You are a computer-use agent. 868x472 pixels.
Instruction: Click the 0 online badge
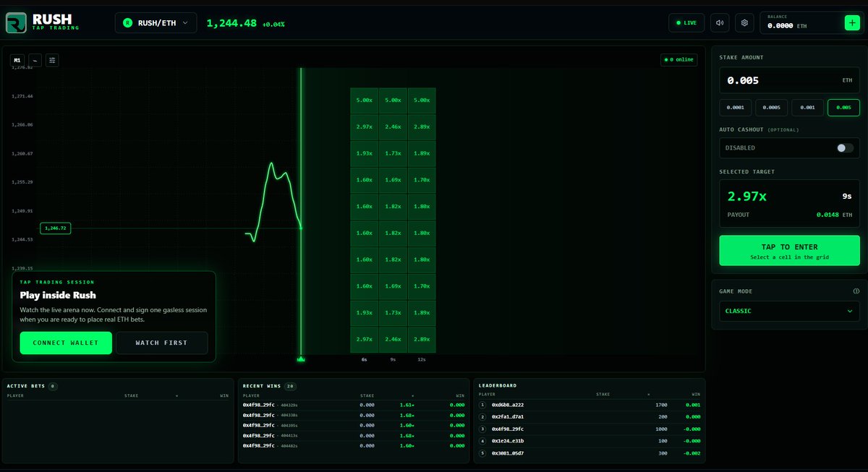pos(678,60)
